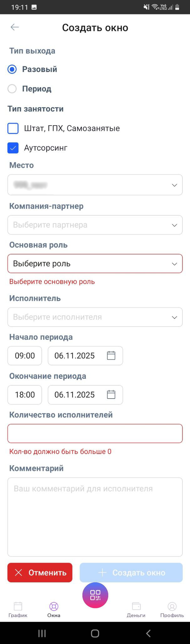Tap the round QR scanner button

(x=95, y=595)
